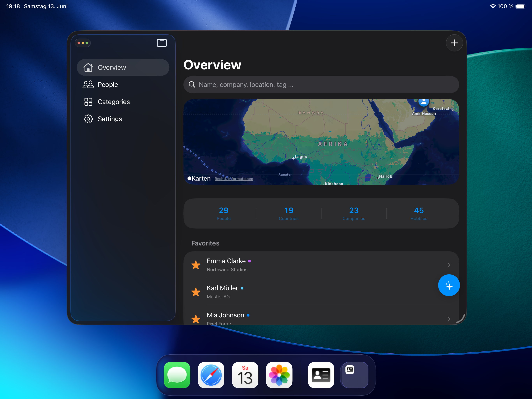The image size is (532, 399).
Task: Click the gear icon next to Settings
Action: coord(88,119)
